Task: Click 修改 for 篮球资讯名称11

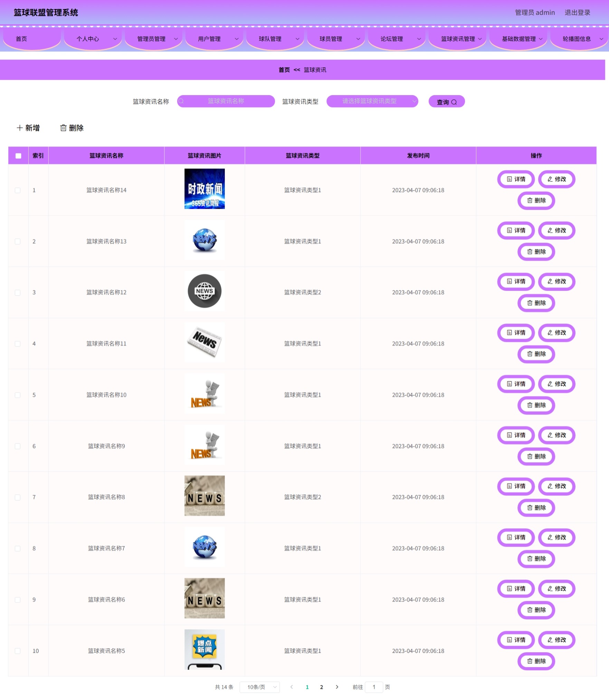Action: click(556, 333)
